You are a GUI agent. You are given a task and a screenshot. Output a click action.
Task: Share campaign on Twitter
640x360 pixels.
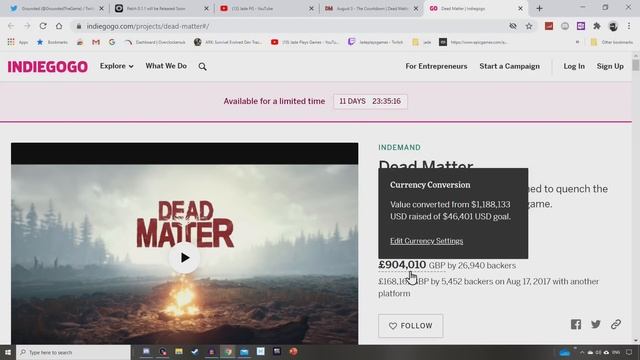(x=596, y=324)
